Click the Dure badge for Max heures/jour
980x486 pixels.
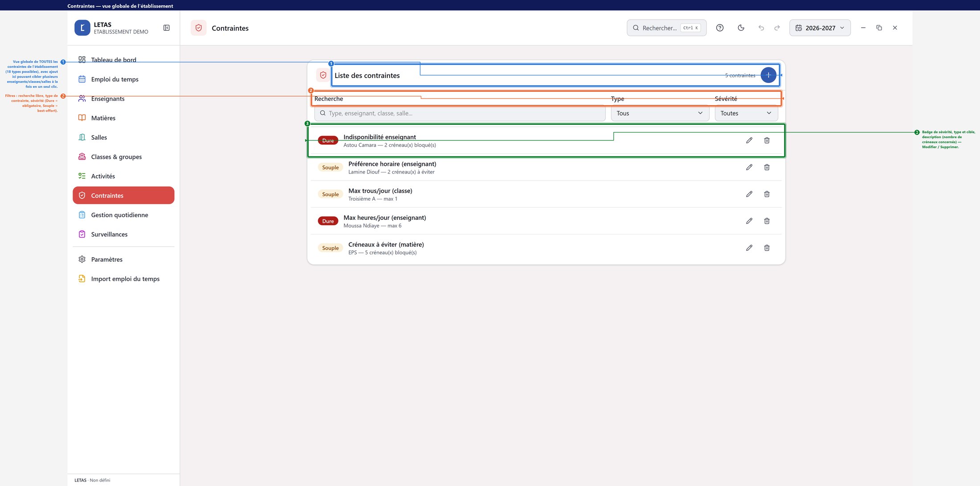328,221
